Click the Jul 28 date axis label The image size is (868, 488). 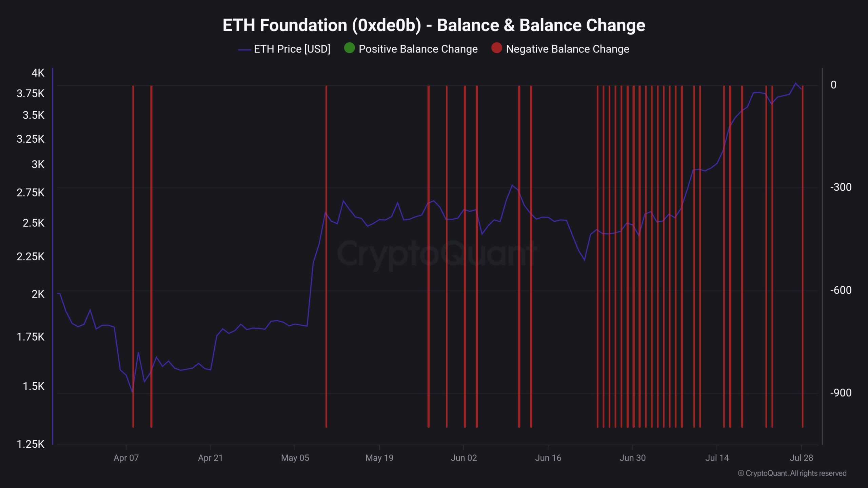(801, 458)
